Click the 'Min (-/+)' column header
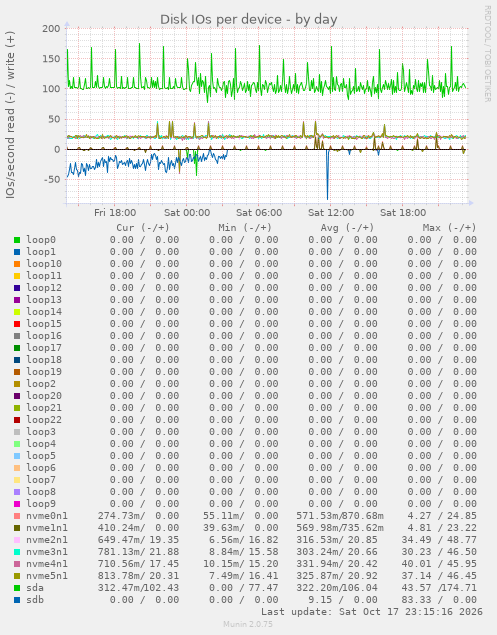 point(245,228)
